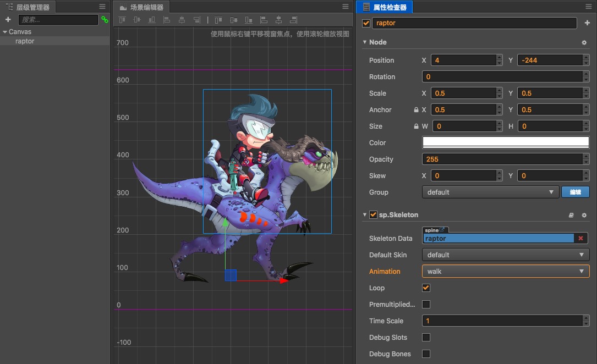
Task: Switch to the 层级管理器 tab
Action: pyautogui.click(x=28, y=7)
